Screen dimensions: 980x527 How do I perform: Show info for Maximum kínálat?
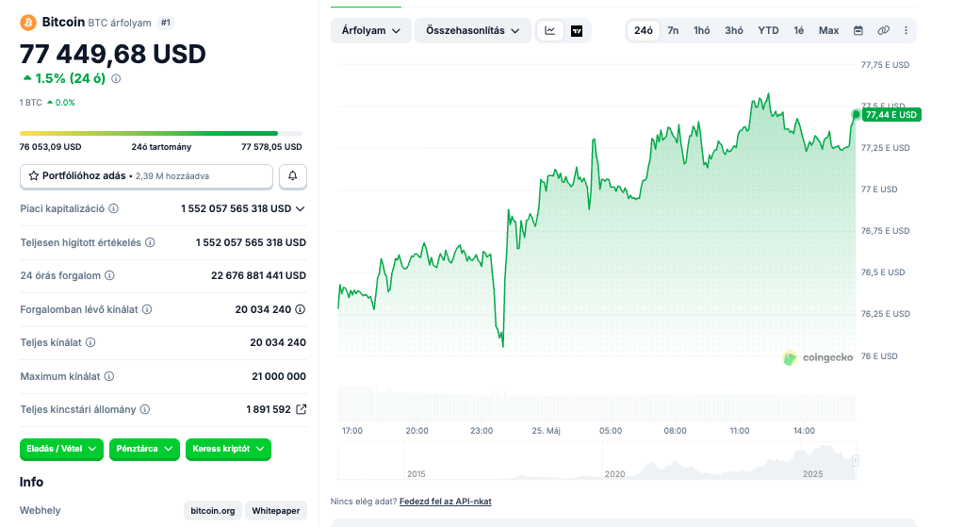[x=108, y=376]
